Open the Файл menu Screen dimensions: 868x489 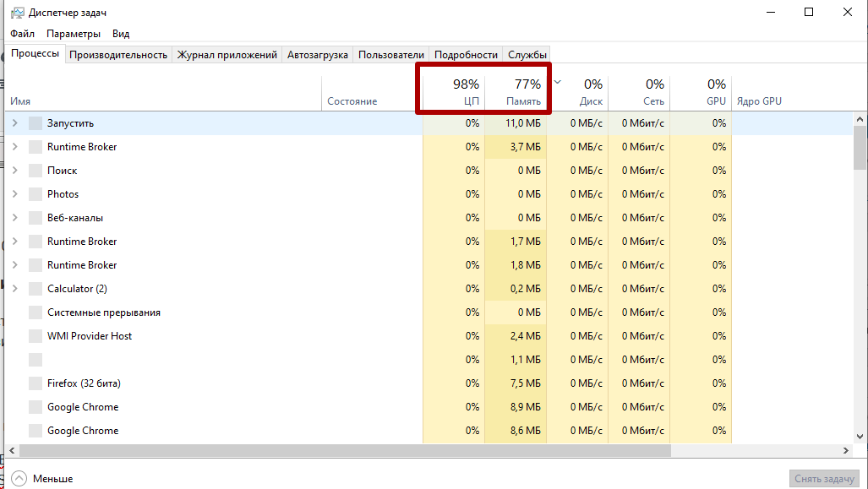tap(23, 34)
